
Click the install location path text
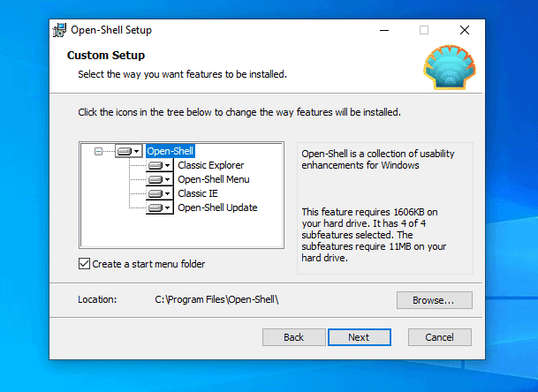coord(216,299)
